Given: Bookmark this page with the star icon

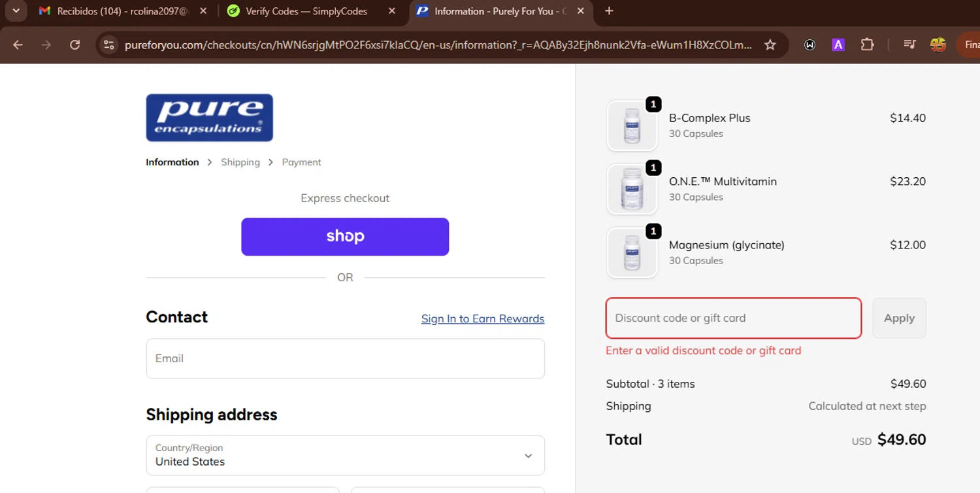Looking at the screenshot, I should (x=770, y=44).
